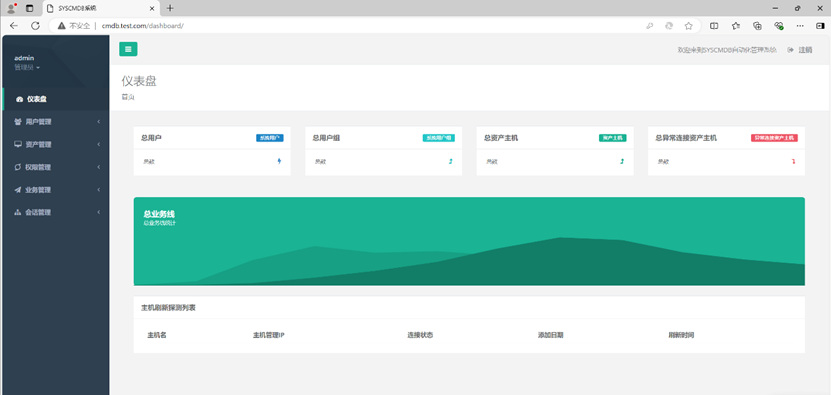Click the 总异常连接资产主机 card title
831x395 pixels.
click(686, 138)
